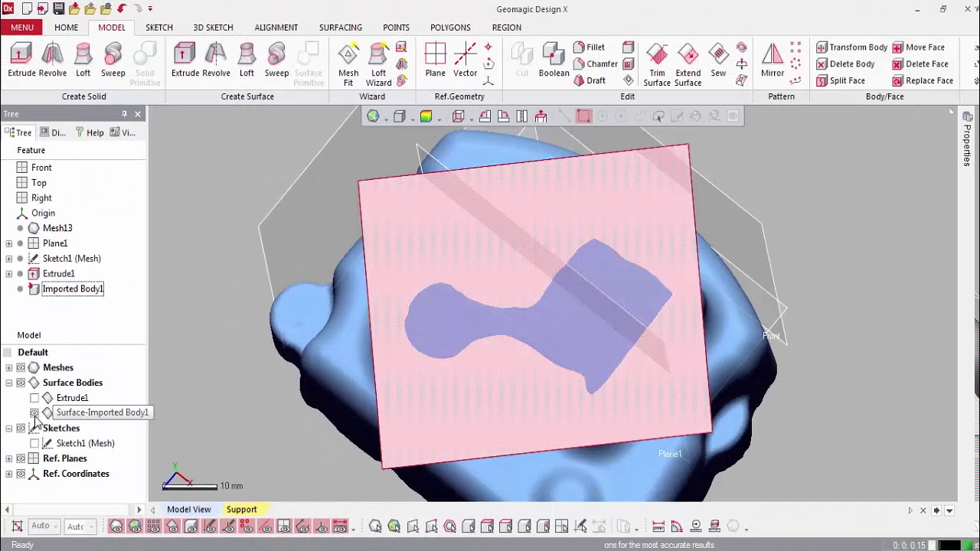
Task: Open the red MENU tab
Action: click(x=22, y=28)
